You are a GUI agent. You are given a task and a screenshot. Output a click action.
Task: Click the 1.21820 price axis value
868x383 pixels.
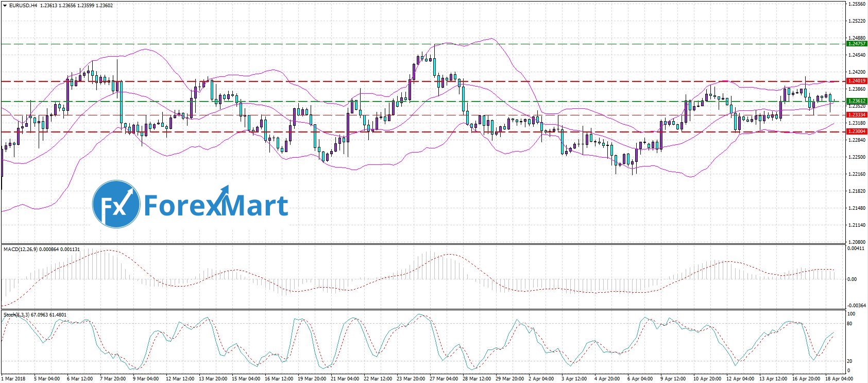pos(856,191)
